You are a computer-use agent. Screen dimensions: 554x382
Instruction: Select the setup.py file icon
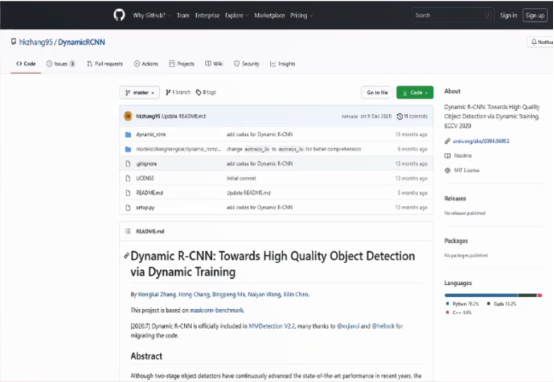pos(128,207)
